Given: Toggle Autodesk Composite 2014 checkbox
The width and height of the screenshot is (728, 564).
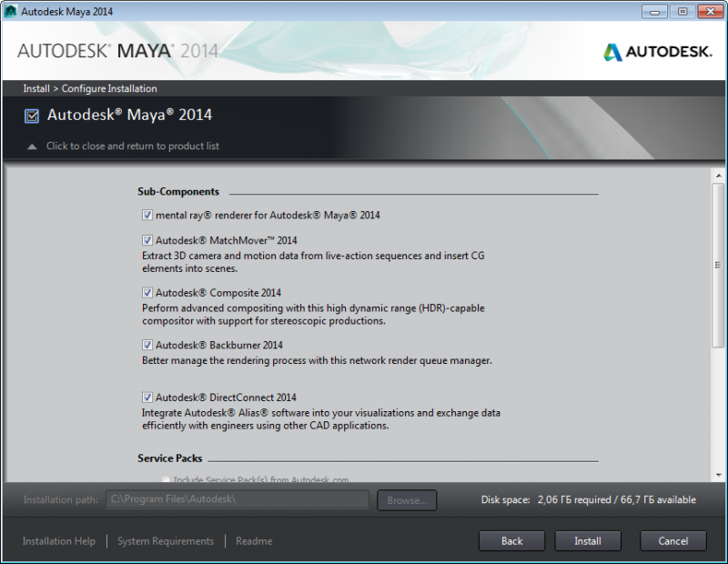Looking at the screenshot, I should [147, 294].
